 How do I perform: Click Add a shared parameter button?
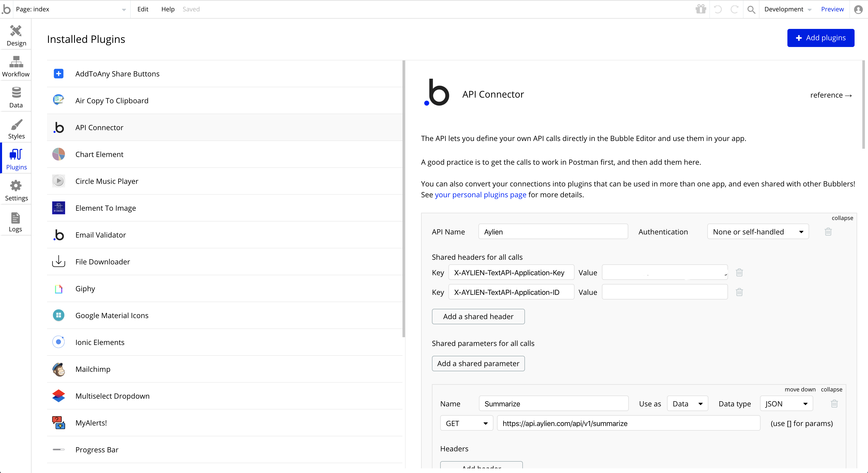(x=478, y=364)
